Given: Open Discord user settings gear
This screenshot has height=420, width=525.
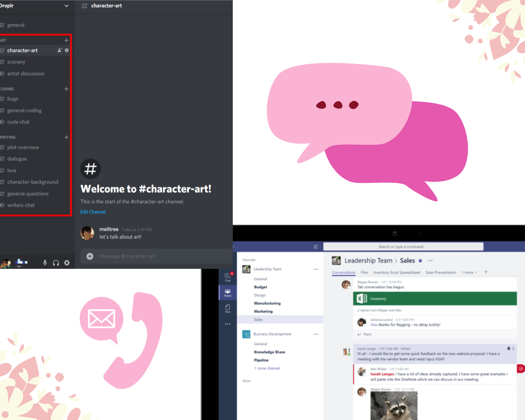Looking at the screenshot, I should (x=67, y=262).
